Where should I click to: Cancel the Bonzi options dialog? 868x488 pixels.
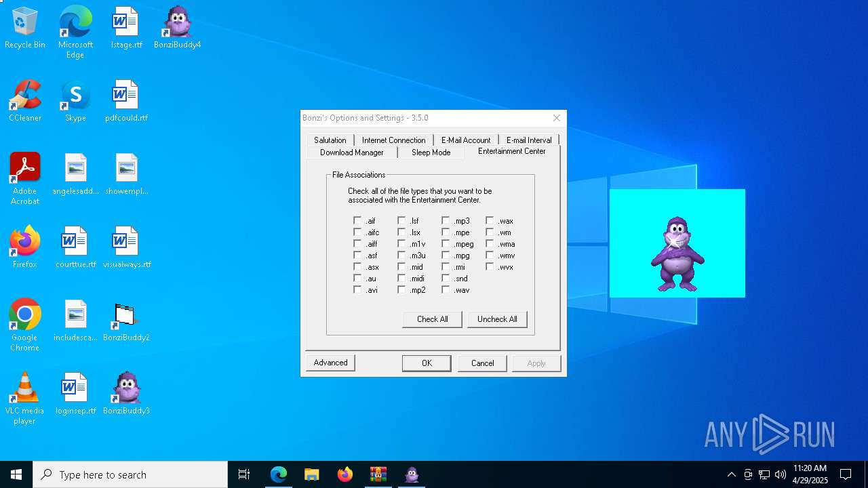click(482, 363)
